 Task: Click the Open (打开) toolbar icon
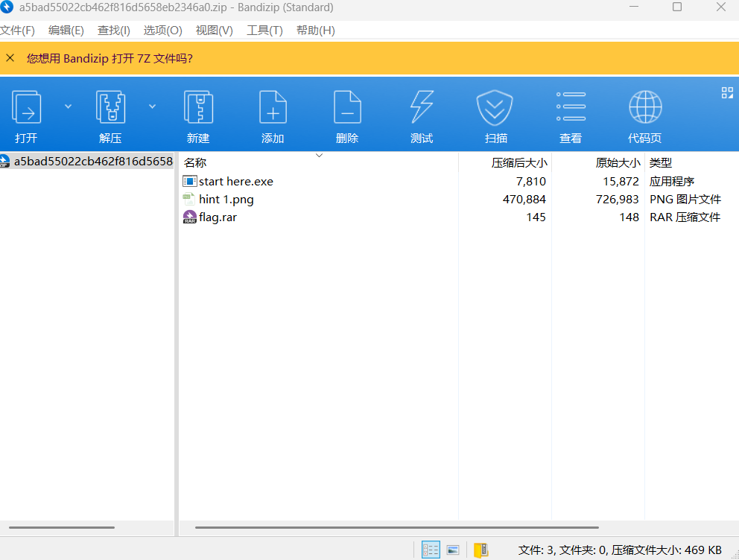[26, 108]
